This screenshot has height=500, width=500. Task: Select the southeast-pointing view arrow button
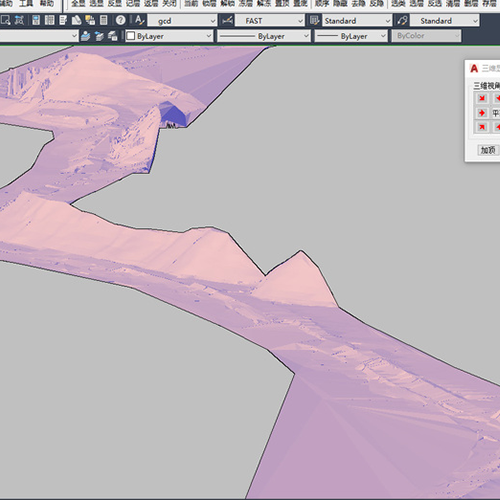tap(482, 98)
